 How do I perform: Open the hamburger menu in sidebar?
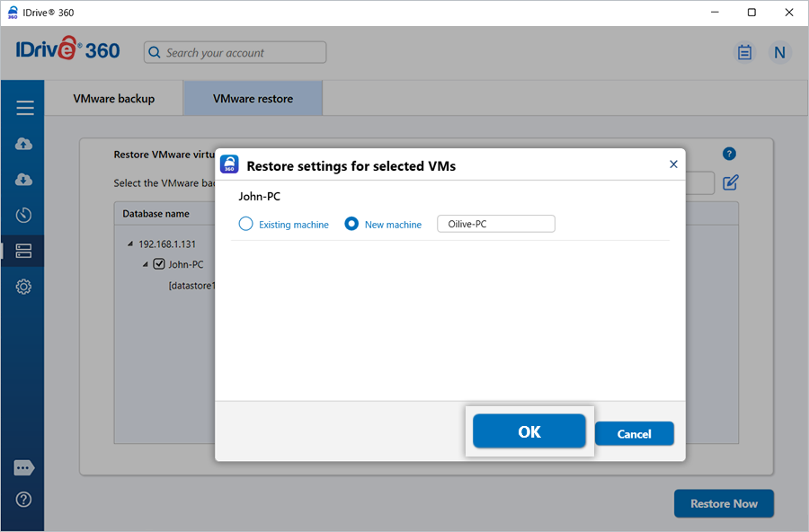pos(24,108)
